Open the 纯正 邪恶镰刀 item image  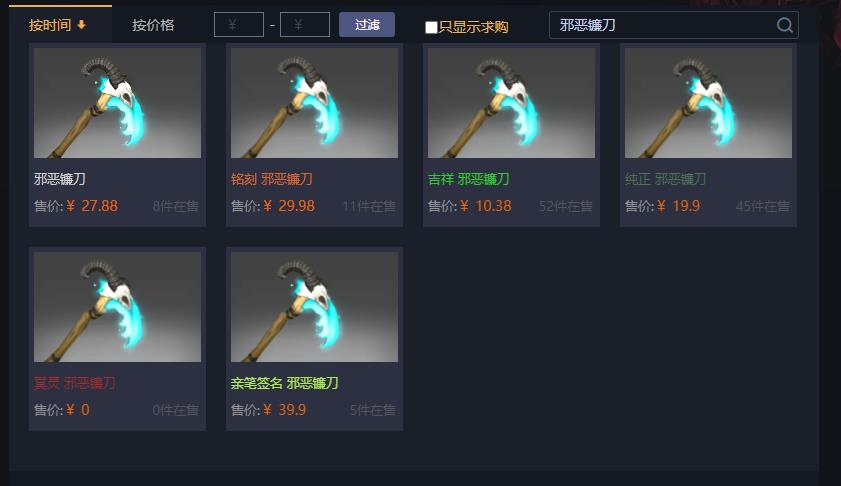pos(709,103)
